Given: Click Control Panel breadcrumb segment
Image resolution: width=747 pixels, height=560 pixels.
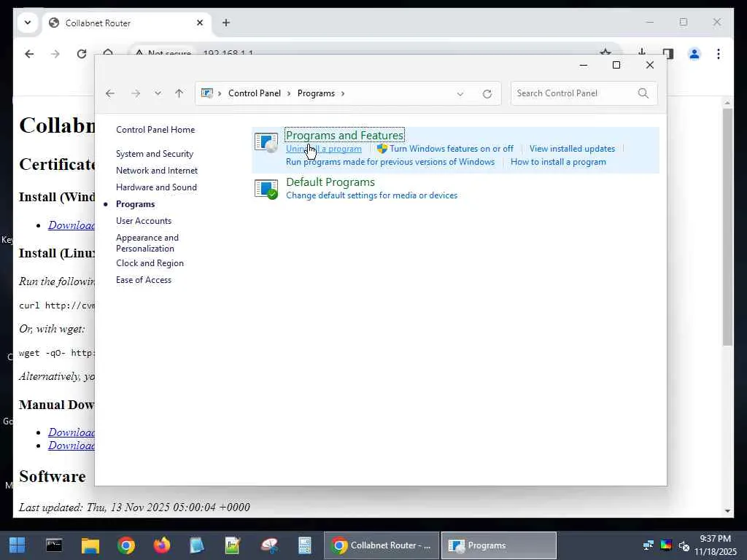Looking at the screenshot, I should pyautogui.click(x=255, y=93).
